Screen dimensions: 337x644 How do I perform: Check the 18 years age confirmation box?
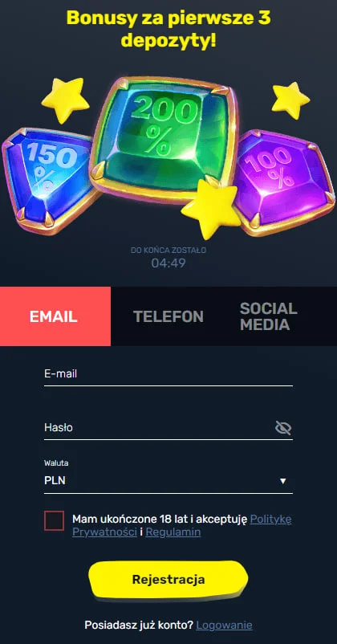tap(55, 521)
